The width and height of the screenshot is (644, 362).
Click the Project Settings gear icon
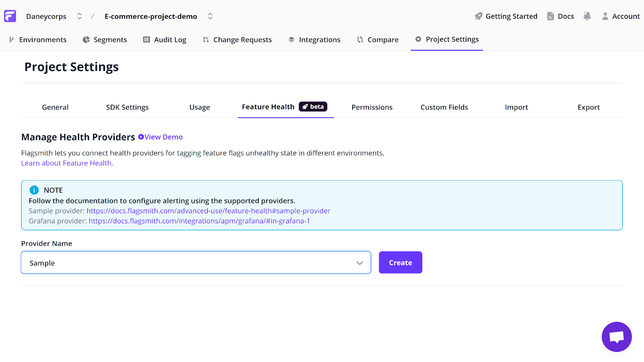pos(418,39)
